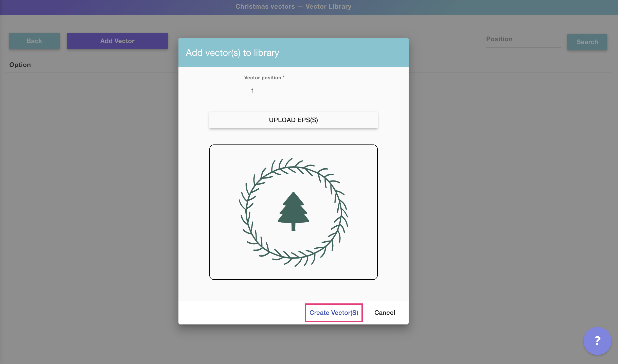Focus the Vector position input field
618x364 pixels.
[x=293, y=91]
